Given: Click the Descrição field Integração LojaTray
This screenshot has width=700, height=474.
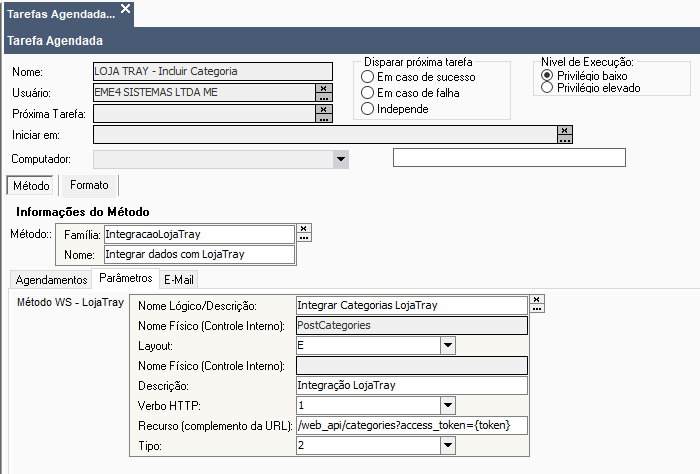Looking at the screenshot, I should 412,386.
